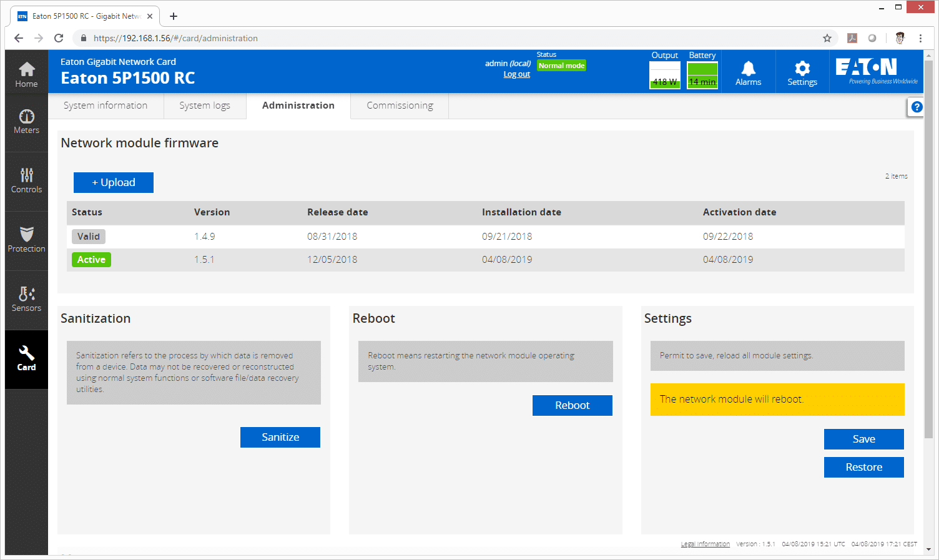Click activation date 09/22/2018

pyautogui.click(x=728, y=237)
